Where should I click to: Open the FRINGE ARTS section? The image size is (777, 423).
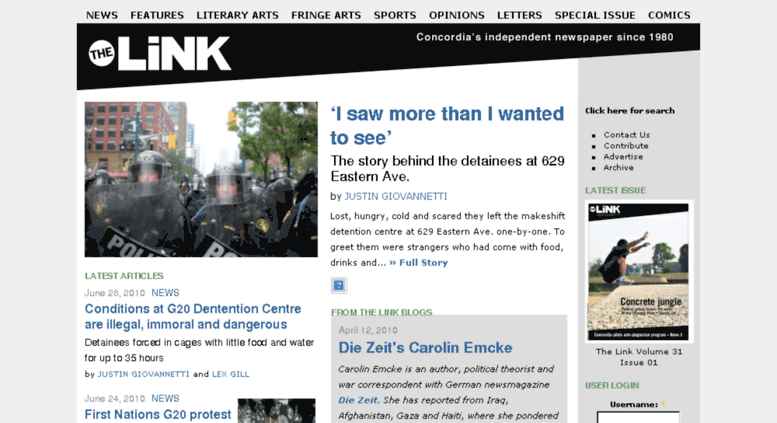(x=326, y=15)
